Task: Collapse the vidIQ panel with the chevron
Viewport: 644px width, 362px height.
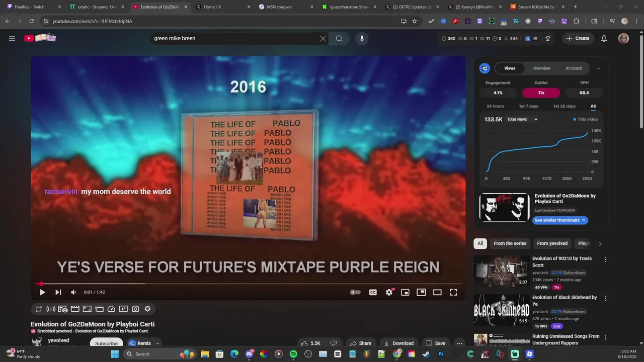Action: (x=599, y=68)
